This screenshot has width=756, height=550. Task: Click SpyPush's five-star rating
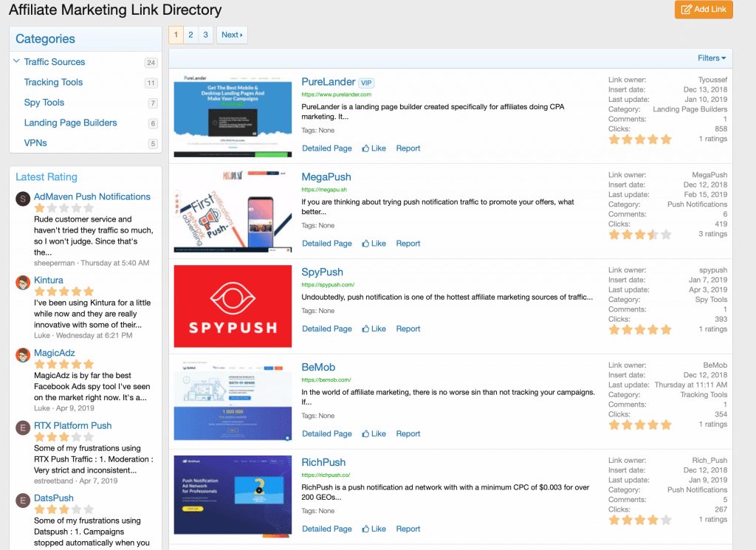[x=640, y=330]
